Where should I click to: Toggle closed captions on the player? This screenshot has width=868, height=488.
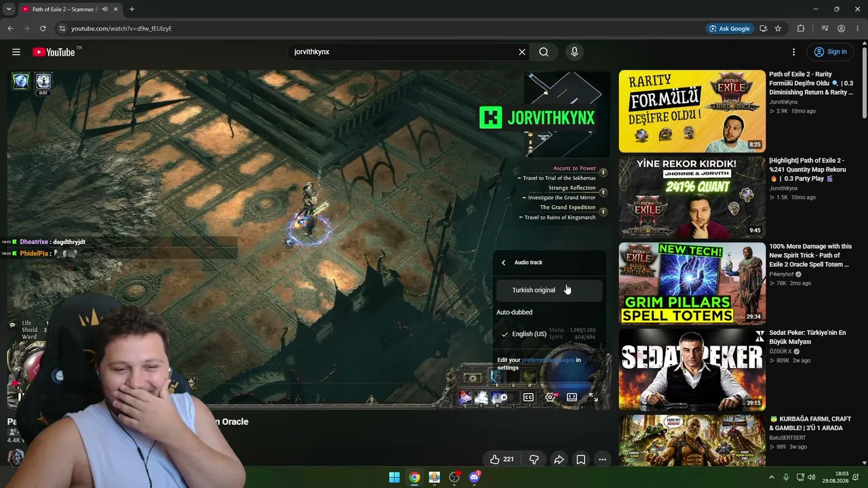point(528,398)
